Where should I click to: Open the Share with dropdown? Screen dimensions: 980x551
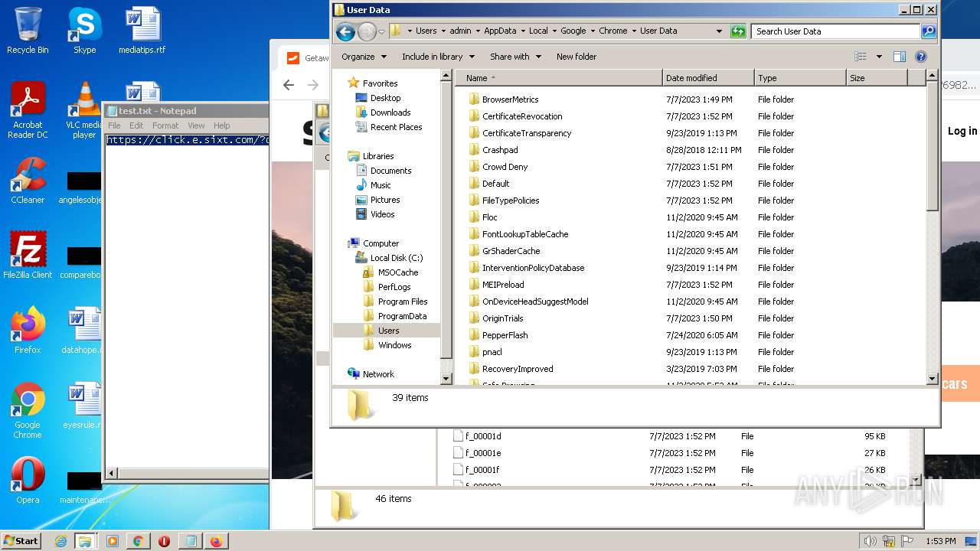point(515,57)
